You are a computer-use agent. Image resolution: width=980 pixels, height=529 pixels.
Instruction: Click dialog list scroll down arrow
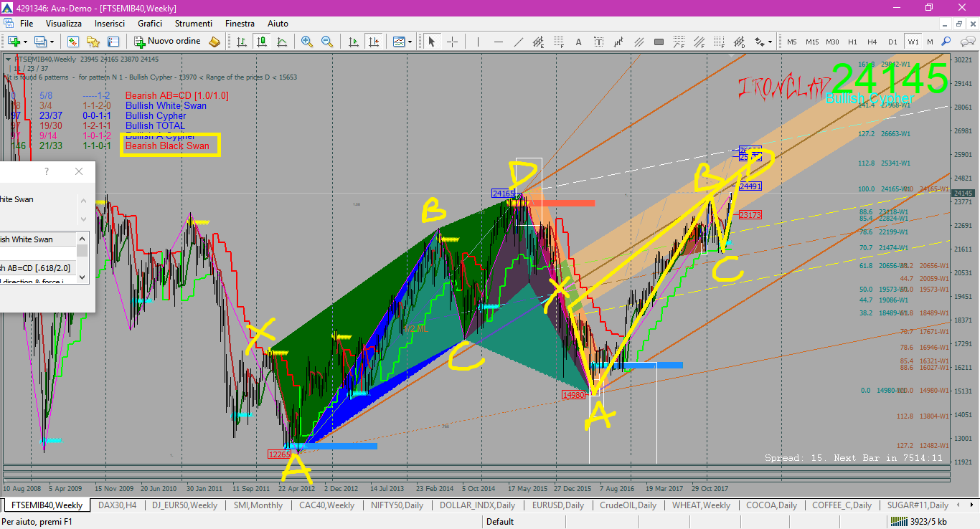pyautogui.click(x=83, y=277)
